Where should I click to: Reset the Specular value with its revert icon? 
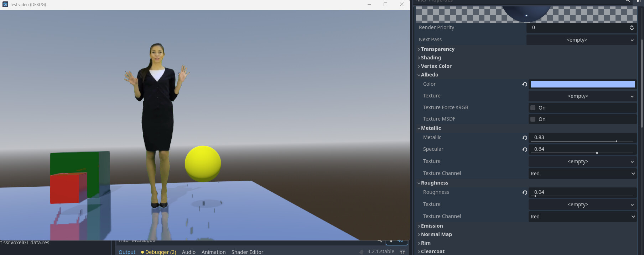[525, 149]
